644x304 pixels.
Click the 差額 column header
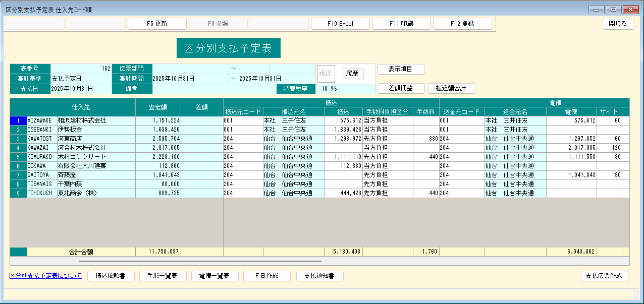point(202,107)
